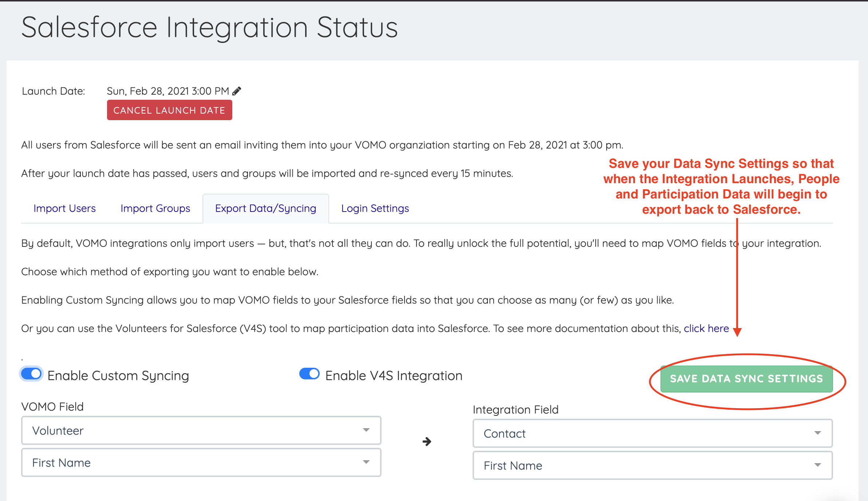Save Data Sync Settings

[x=746, y=379]
